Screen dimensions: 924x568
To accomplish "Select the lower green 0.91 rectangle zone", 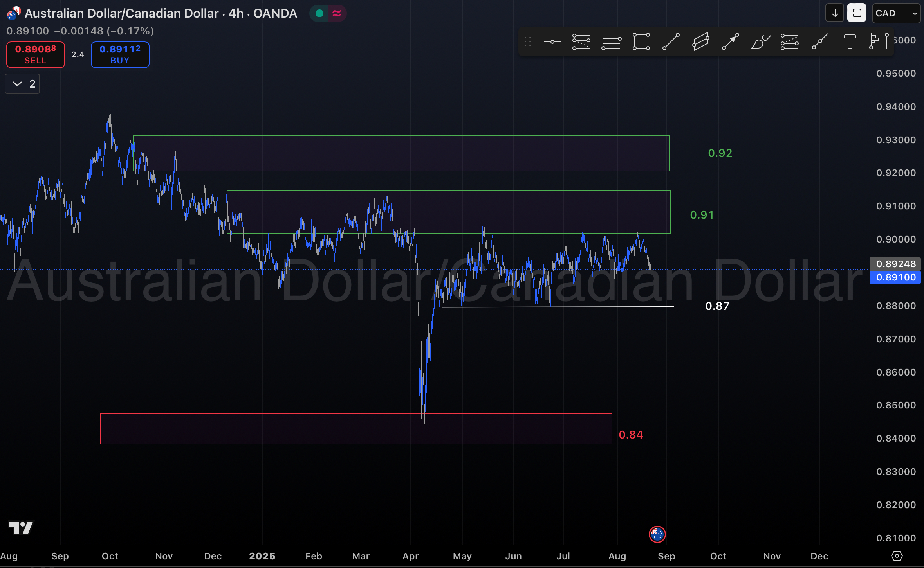I will [448, 212].
